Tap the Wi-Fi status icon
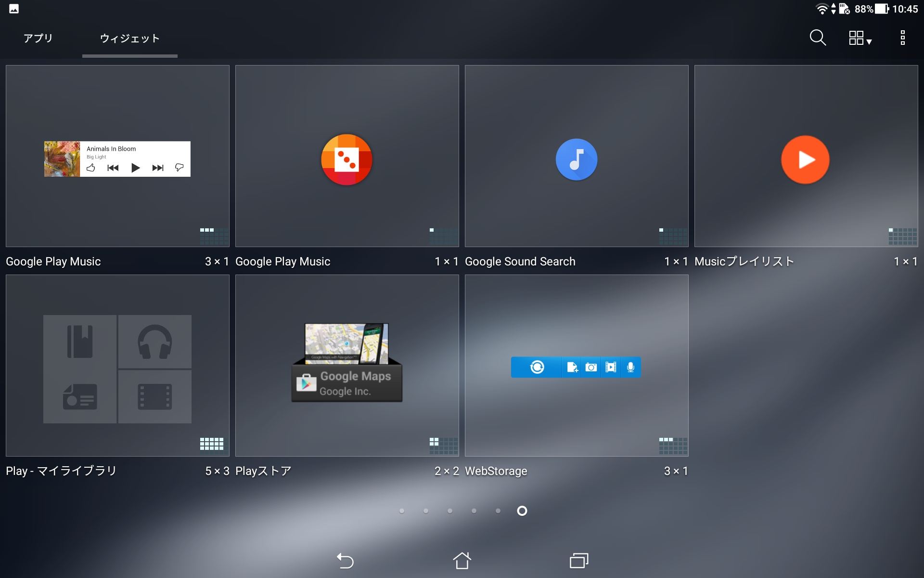Screen dimensions: 924x578 pyautogui.click(x=822, y=9)
